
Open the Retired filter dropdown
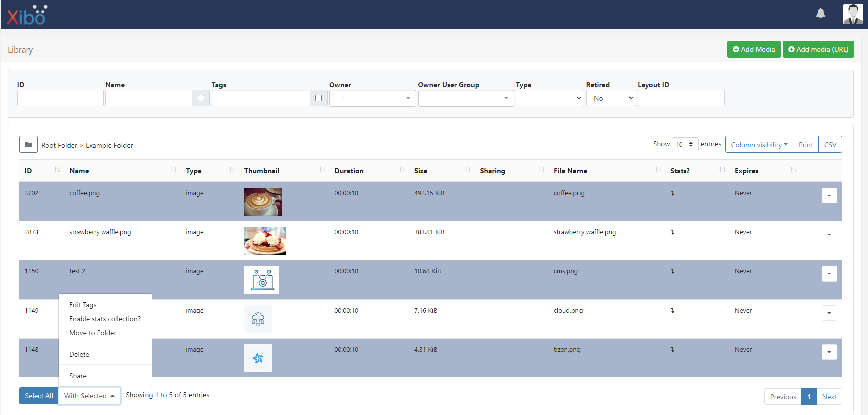click(611, 98)
